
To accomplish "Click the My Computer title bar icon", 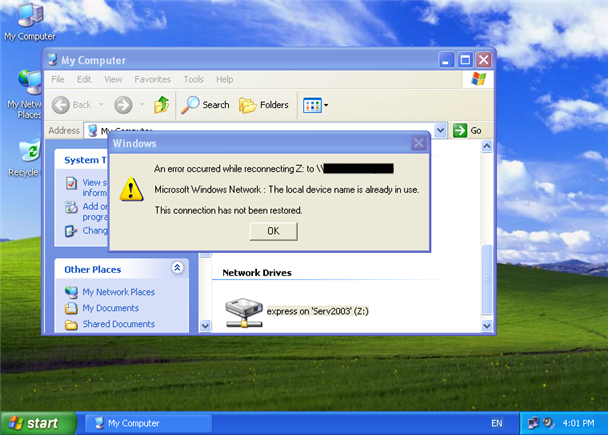I will (x=52, y=60).
